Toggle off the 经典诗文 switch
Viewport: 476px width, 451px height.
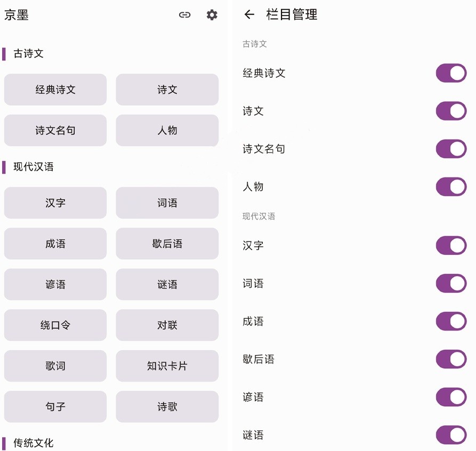coord(451,73)
